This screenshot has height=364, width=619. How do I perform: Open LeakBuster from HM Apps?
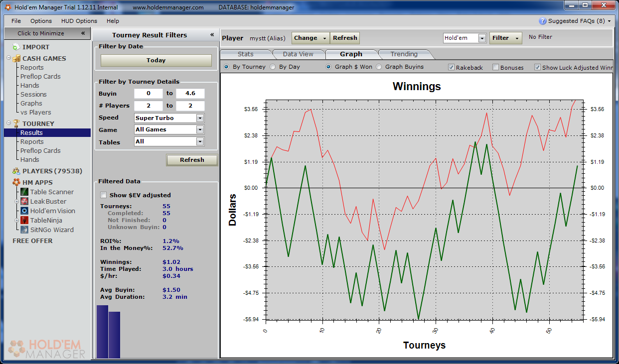[x=24, y=202]
